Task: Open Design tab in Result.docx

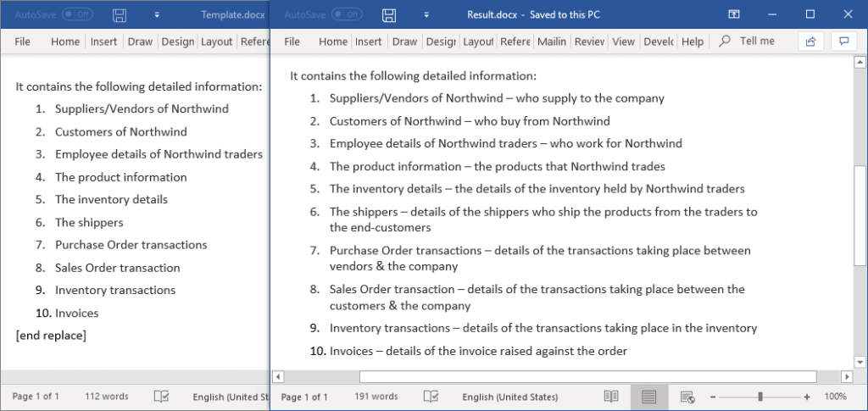Action: pyautogui.click(x=441, y=42)
